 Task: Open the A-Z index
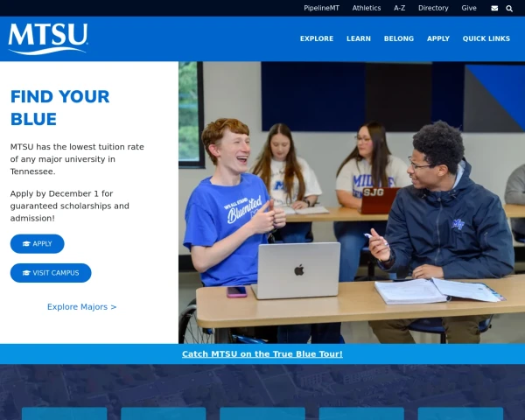point(400,8)
